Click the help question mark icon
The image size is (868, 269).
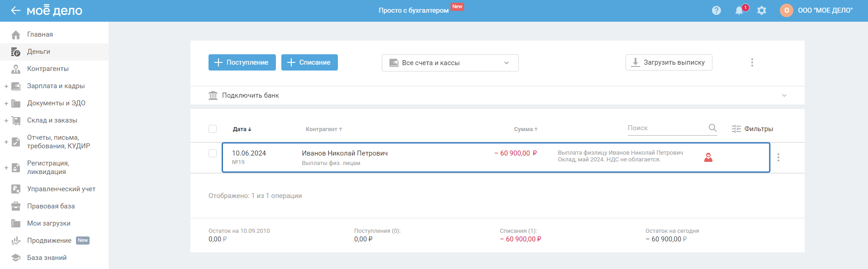tap(716, 10)
